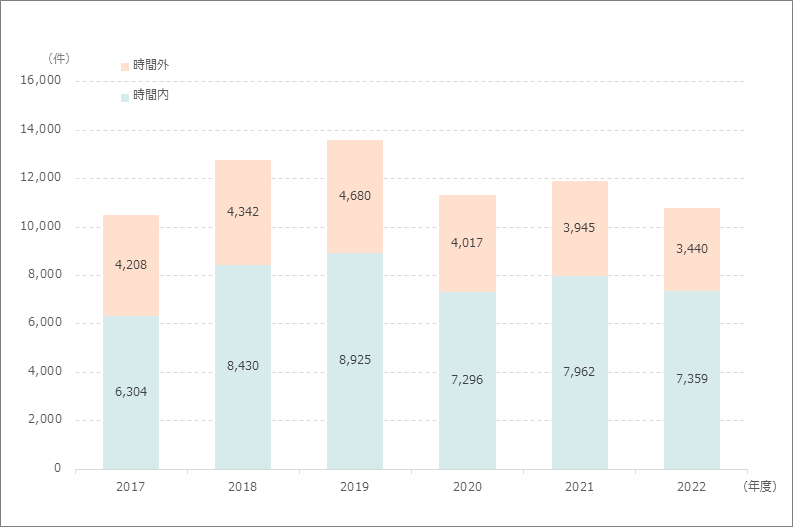Click the 2019 bar's 8,925 value label
Viewport: 793px width, 527px height.
pos(355,360)
